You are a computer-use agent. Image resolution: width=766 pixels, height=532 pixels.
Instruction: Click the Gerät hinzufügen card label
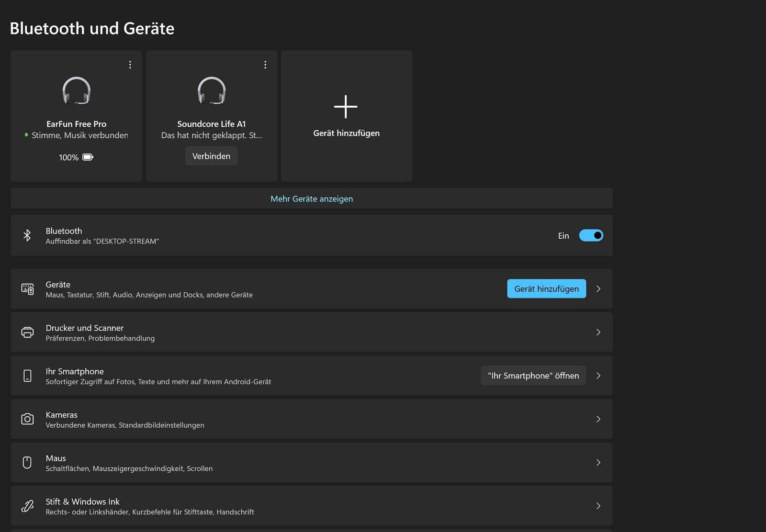click(346, 133)
